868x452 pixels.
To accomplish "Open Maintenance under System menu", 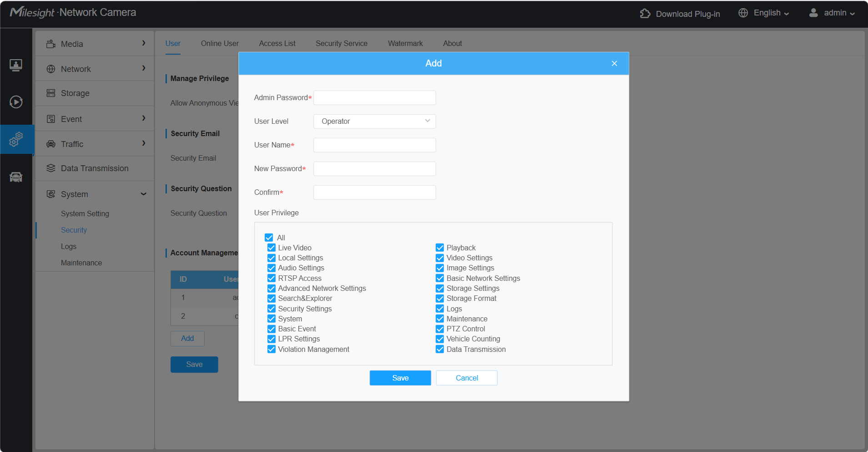I will (x=81, y=263).
